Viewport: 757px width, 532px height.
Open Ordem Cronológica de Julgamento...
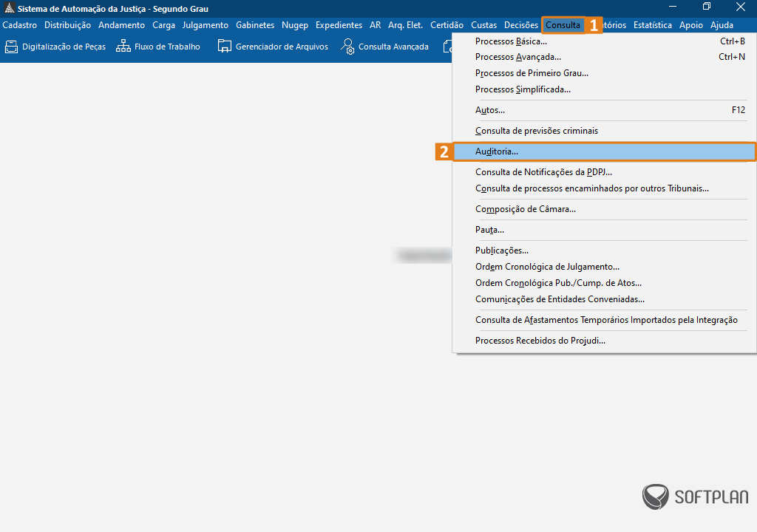[604, 267]
